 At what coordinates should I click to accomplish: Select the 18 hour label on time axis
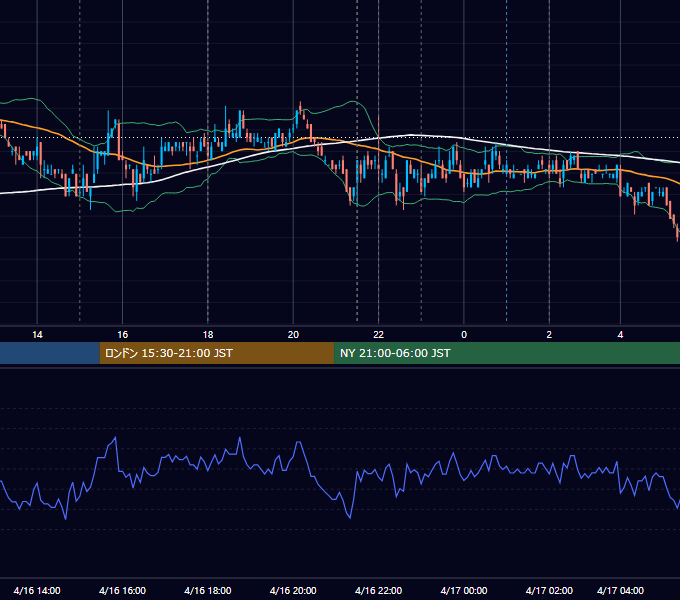point(208,335)
